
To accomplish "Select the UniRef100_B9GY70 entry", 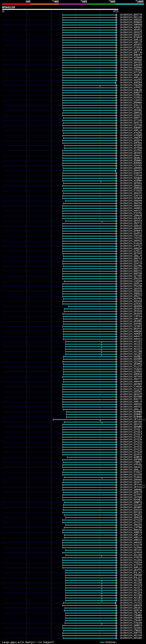I will pyautogui.click(x=131, y=399).
